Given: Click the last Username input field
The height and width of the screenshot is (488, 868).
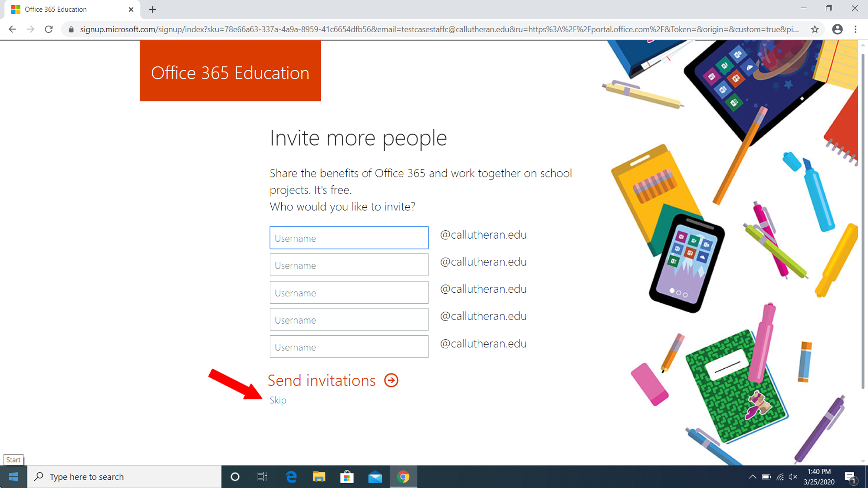Looking at the screenshot, I should (x=349, y=347).
